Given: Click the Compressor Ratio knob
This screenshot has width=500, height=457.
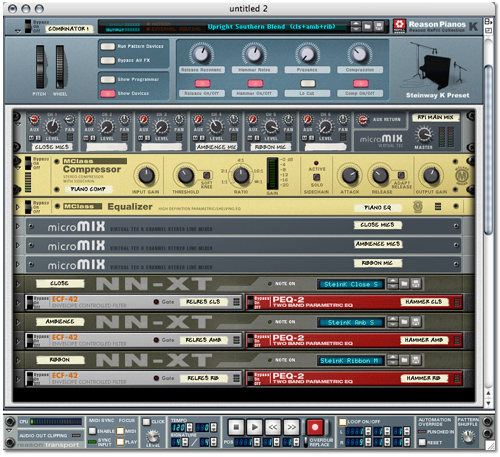Looking at the screenshot, I should (x=241, y=175).
